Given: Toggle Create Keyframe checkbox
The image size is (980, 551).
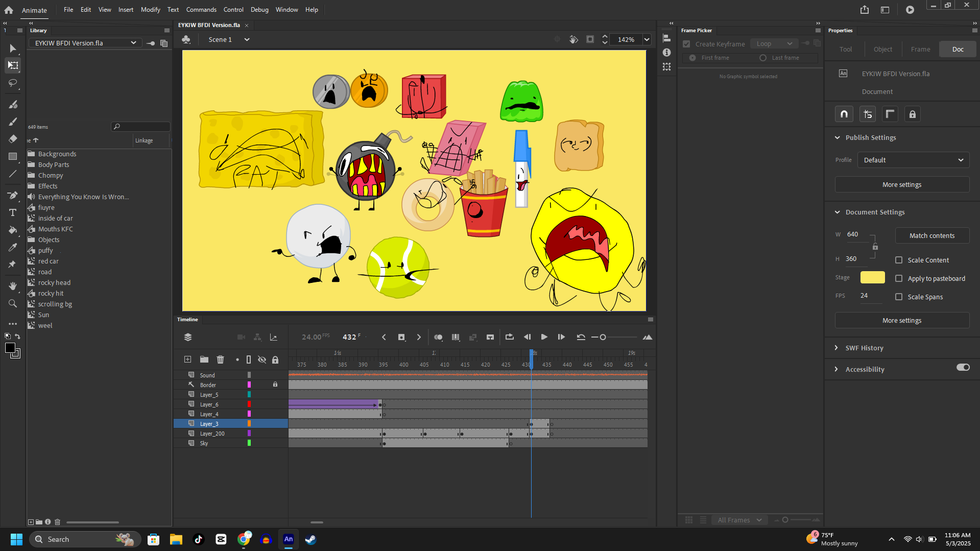Looking at the screenshot, I should tap(686, 44).
